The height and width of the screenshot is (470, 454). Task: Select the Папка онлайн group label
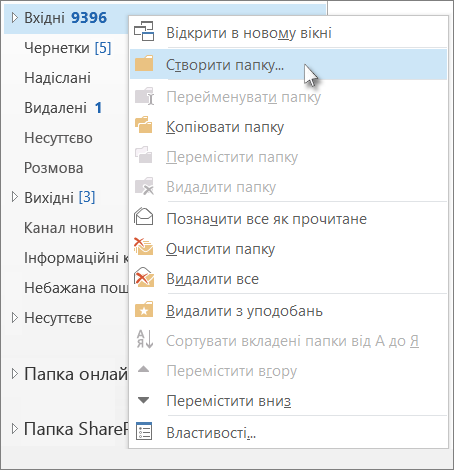click(x=76, y=374)
